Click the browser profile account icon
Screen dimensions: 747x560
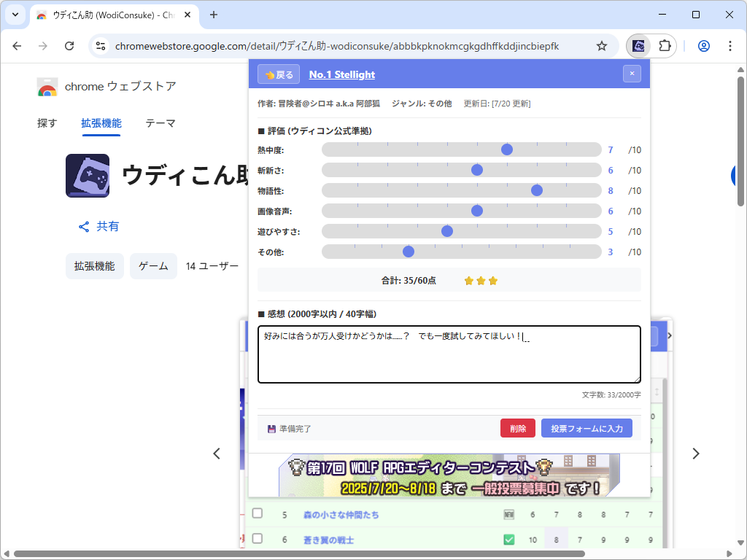coord(703,45)
